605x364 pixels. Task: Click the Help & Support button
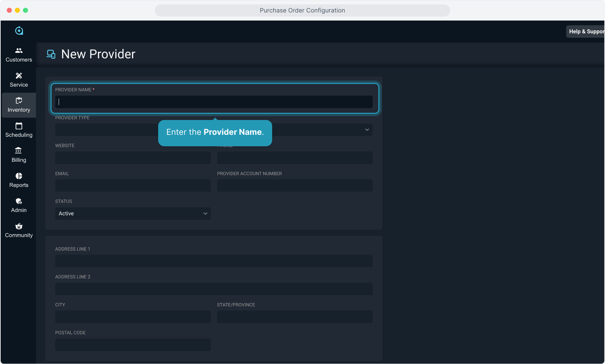pos(585,31)
